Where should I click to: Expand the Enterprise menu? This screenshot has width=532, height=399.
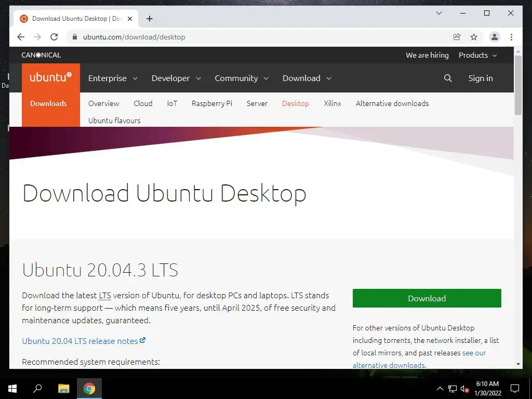[x=113, y=78]
